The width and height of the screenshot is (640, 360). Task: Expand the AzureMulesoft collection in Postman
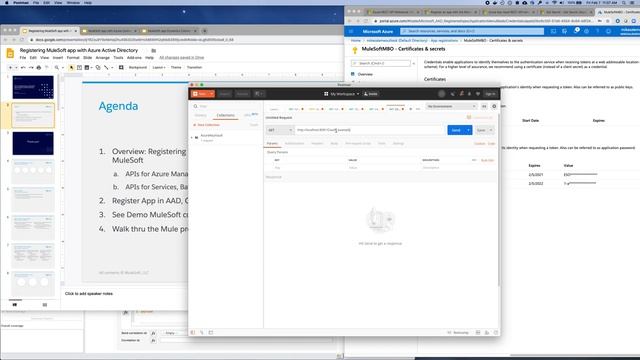192,138
